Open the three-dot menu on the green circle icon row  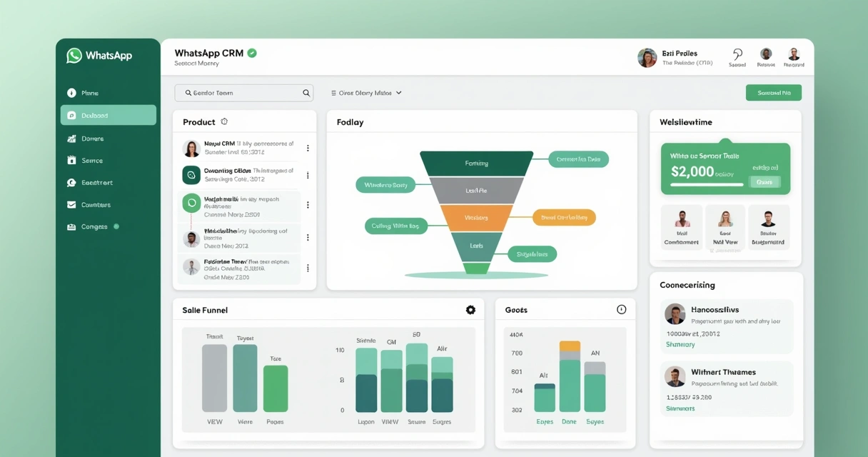[308, 205]
